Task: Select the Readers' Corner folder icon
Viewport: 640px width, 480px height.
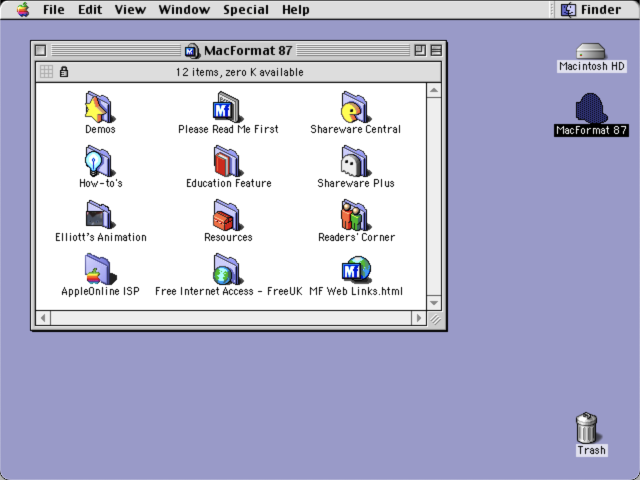Action: tap(356, 216)
